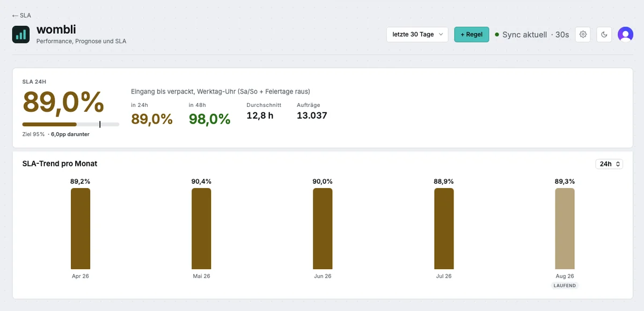Click the 'Eingang bis verpackt' description text
This screenshot has height=311, width=644.
[221, 91]
